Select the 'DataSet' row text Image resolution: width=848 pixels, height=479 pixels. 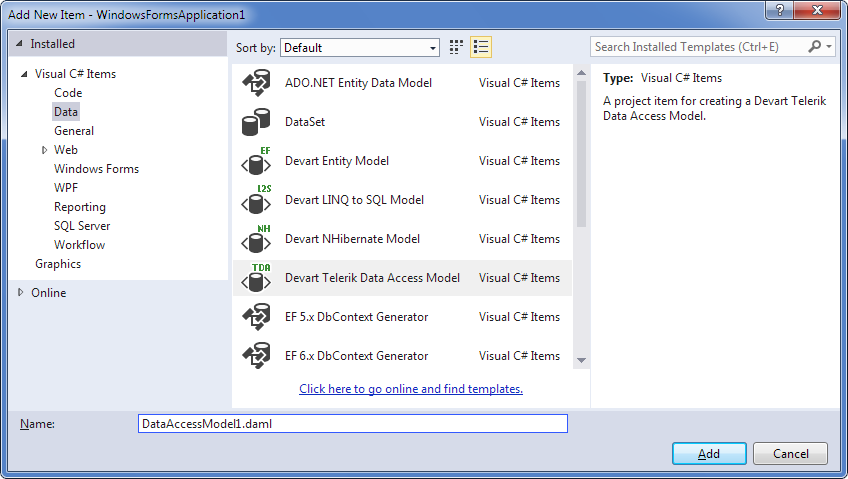click(305, 122)
